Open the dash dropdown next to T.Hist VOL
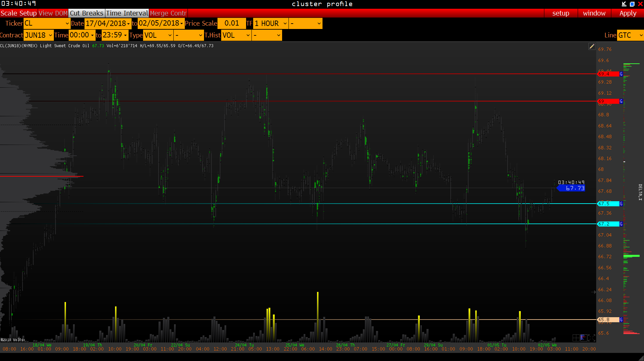This screenshot has width=644, height=361. click(267, 35)
